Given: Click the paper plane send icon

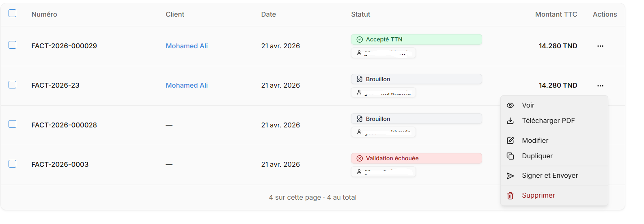Looking at the screenshot, I should pos(510,176).
